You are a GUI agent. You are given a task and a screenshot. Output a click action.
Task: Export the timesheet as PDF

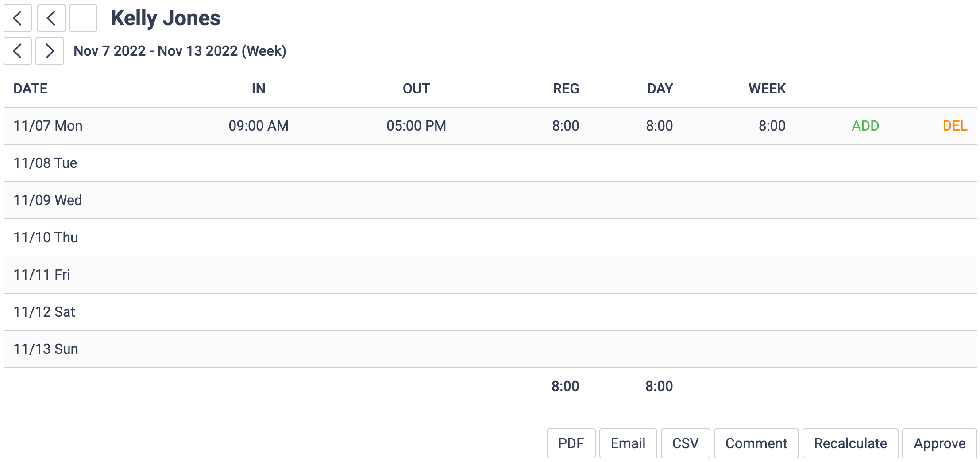(571, 443)
